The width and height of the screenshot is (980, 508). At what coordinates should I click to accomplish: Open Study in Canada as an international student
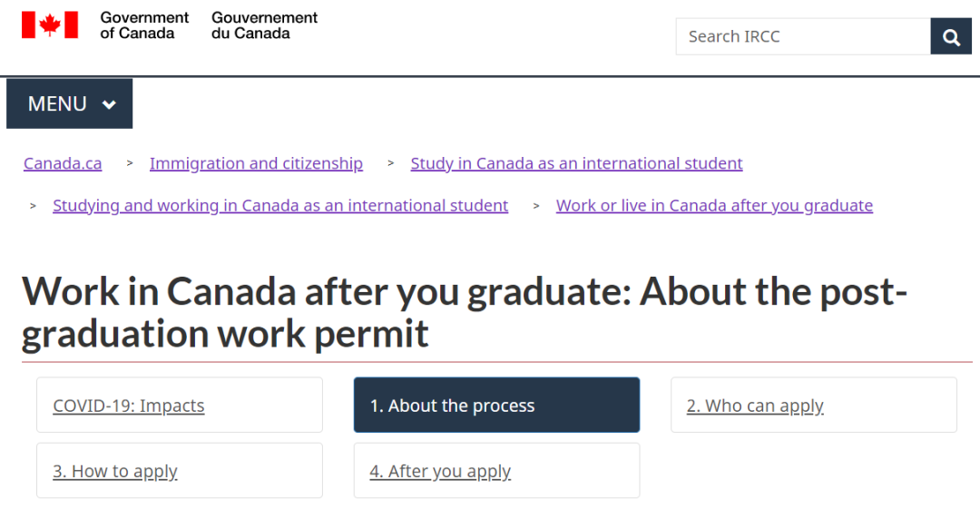576,164
